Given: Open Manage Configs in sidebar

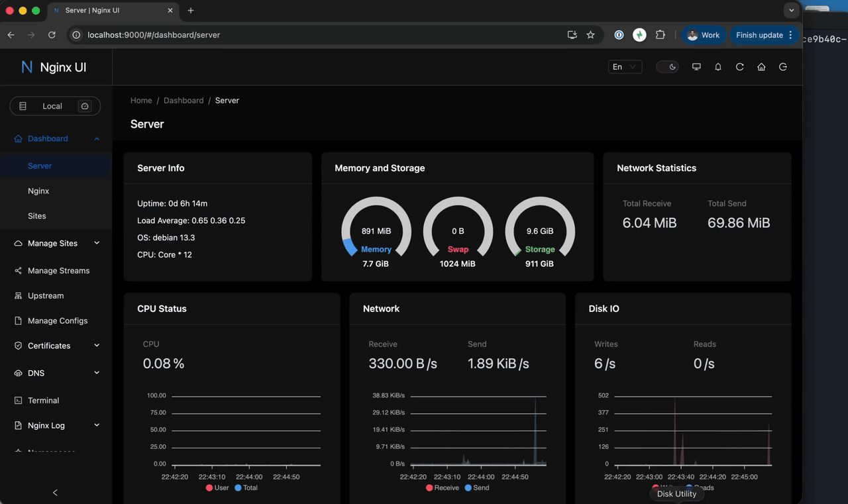Looking at the screenshot, I should pyautogui.click(x=56, y=321).
